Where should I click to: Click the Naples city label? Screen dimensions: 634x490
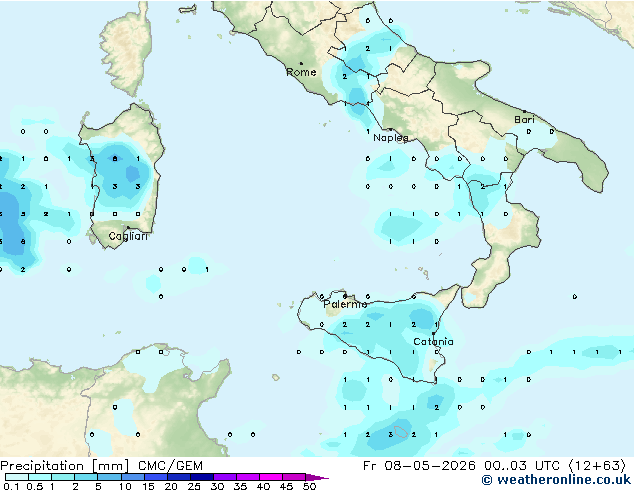point(391,138)
